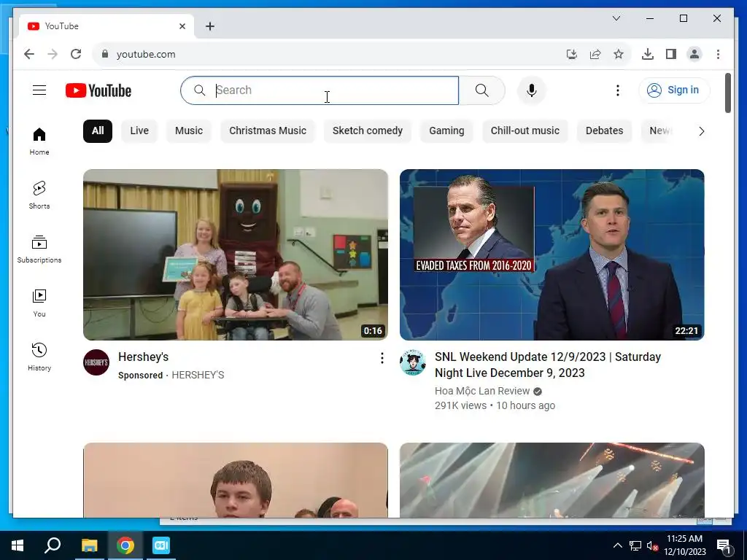Select Christmas Music chip
This screenshot has height=560, width=747.
tap(268, 131)
